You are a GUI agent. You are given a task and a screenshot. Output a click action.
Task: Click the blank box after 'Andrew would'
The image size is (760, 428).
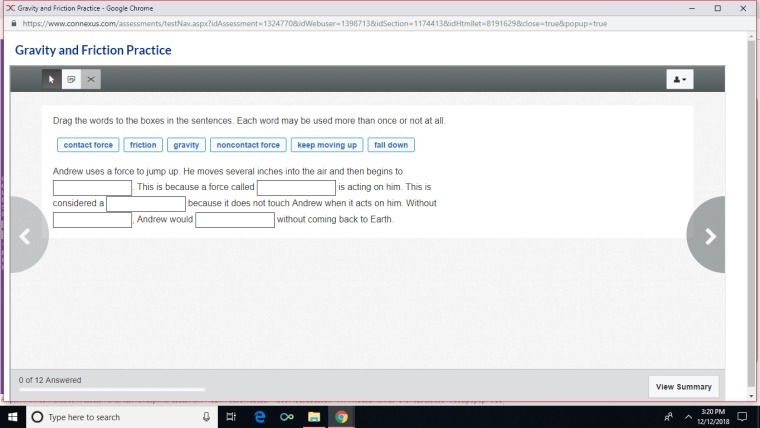pos(235,220)
